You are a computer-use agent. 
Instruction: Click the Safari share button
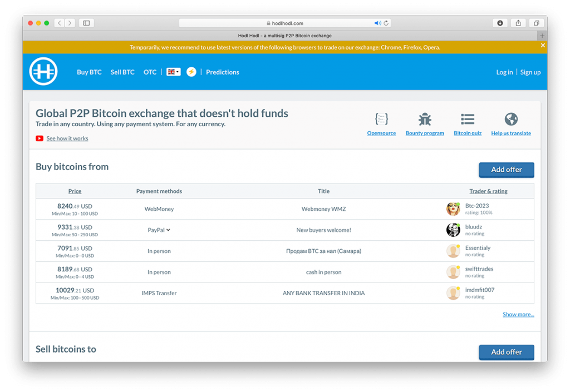click(x=518, y=23)
